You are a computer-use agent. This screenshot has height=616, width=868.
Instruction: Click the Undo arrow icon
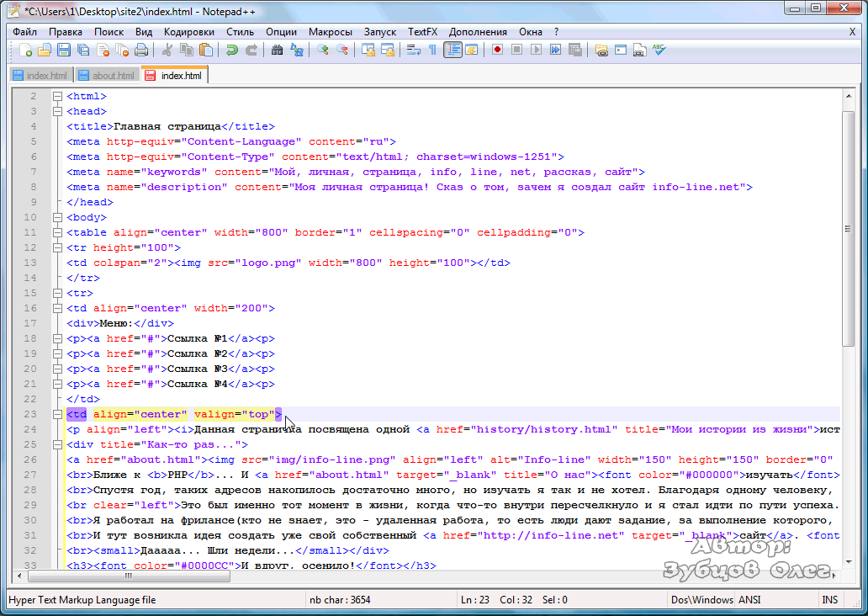[x=231, y=50]
